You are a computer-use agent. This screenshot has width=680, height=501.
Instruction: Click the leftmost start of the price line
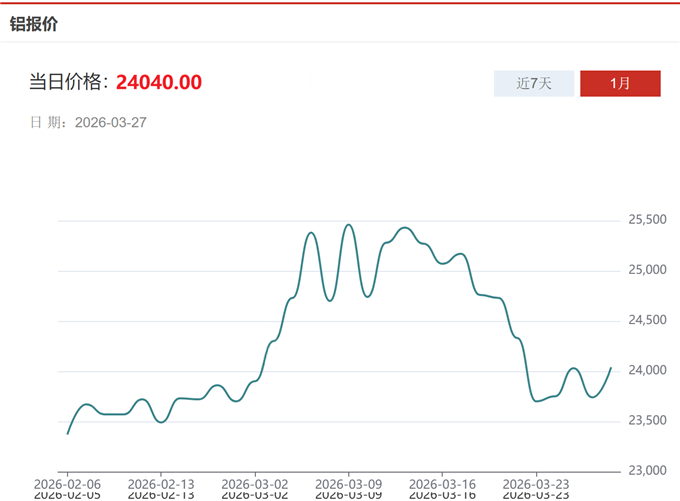pos(67,433)
